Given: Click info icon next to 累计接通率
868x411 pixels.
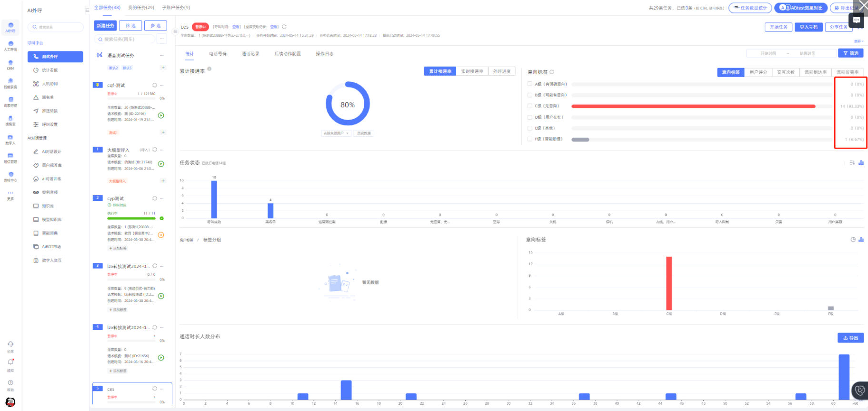Looking at the screenshot, I should 210,69.
